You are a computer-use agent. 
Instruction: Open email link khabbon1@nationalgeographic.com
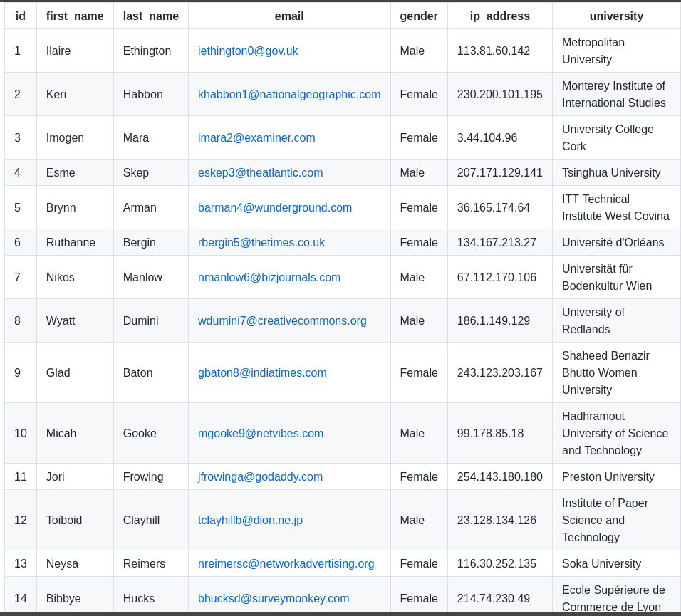coord(289,94)
